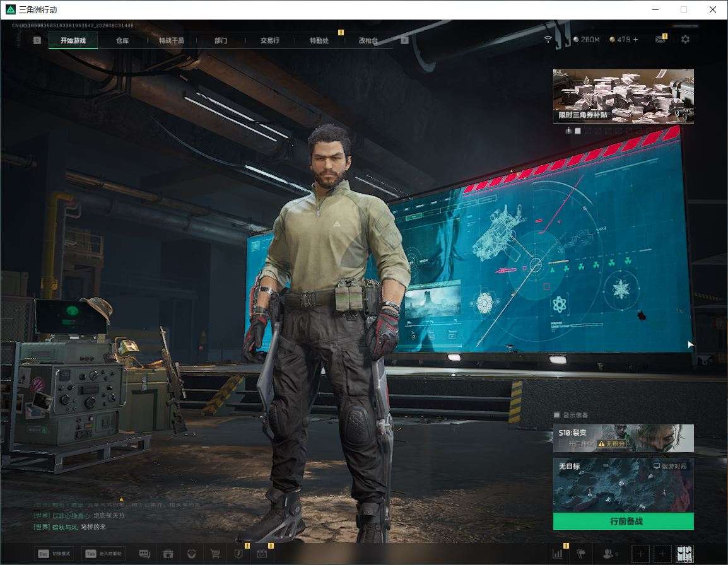Toggle the 显示装备 checkbox
Image resolution: width=728 pixels, height=565 pixels.
[556, 415]
